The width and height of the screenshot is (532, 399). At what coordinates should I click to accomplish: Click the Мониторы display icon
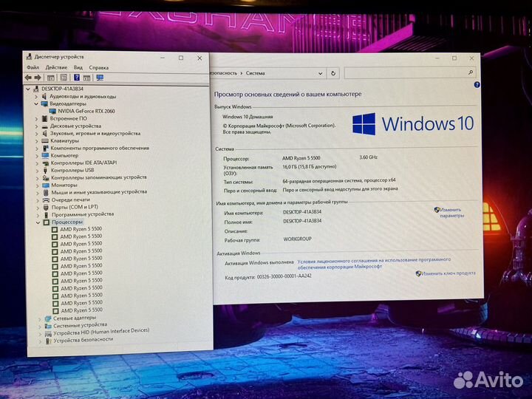click(46, 185)
